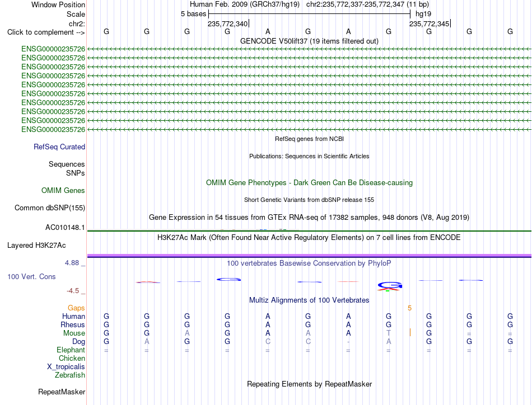
Task: Select the Common dbSNP(155) label
Action: tap(50, 208)
